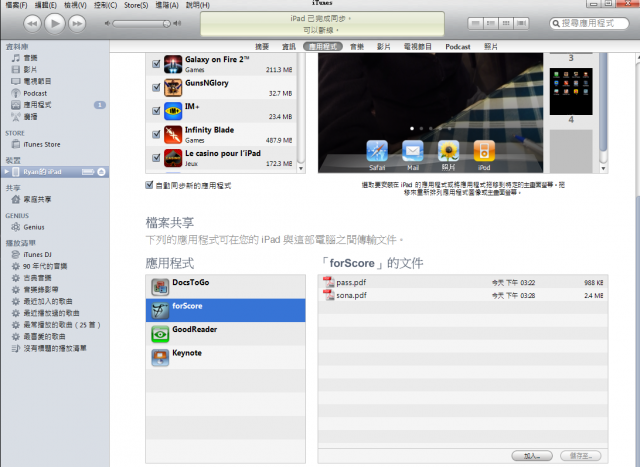Click the Photos sunflower icon on iPad dock
640x467 pixels.
click(448, 151)
